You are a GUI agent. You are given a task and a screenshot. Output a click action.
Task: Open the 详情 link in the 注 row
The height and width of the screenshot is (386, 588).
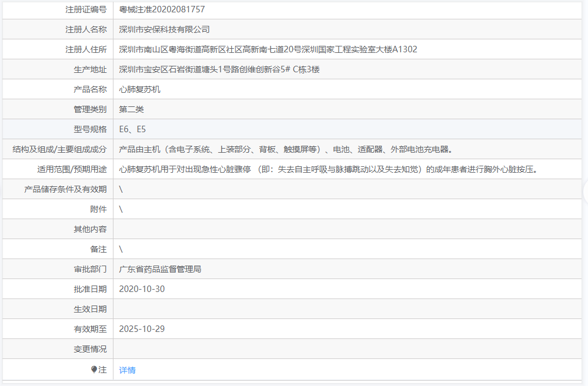click(127, 370)
